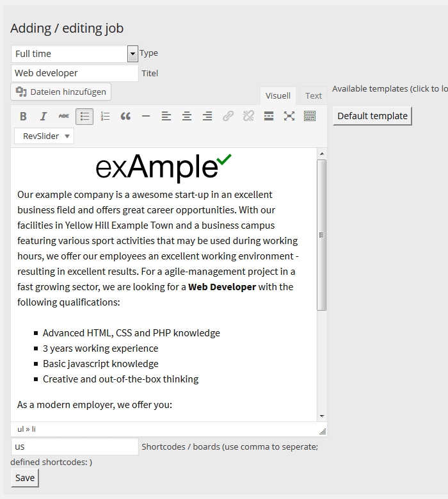Image resolution: width=448 pixels, height=499 pixels.
Task: Apply blockquote formatting
Action: click(x=125, y=116)
